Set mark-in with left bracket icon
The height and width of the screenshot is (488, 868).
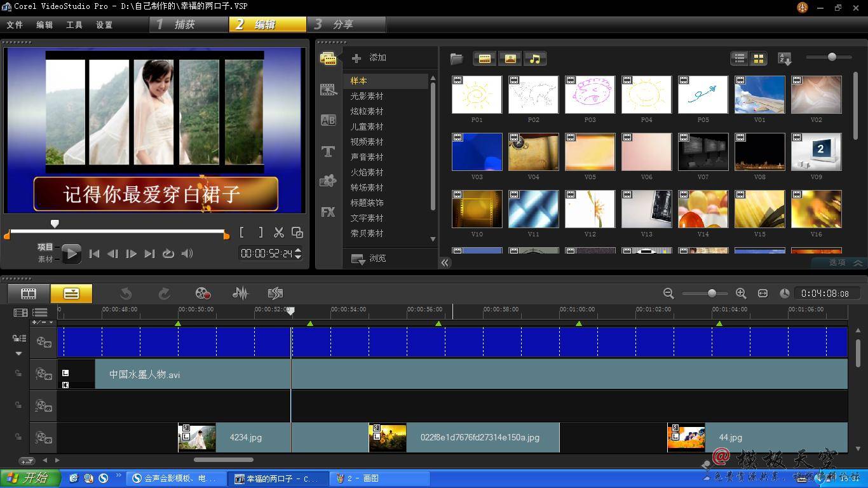pyautogui.click(x=242, y=233)
